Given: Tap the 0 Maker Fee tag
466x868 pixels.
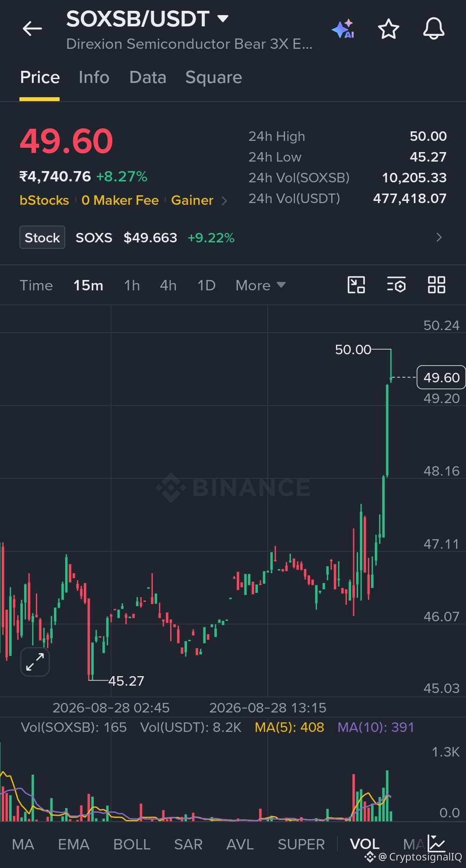Looking at the screenshot, I should click(x=120, y=200).
